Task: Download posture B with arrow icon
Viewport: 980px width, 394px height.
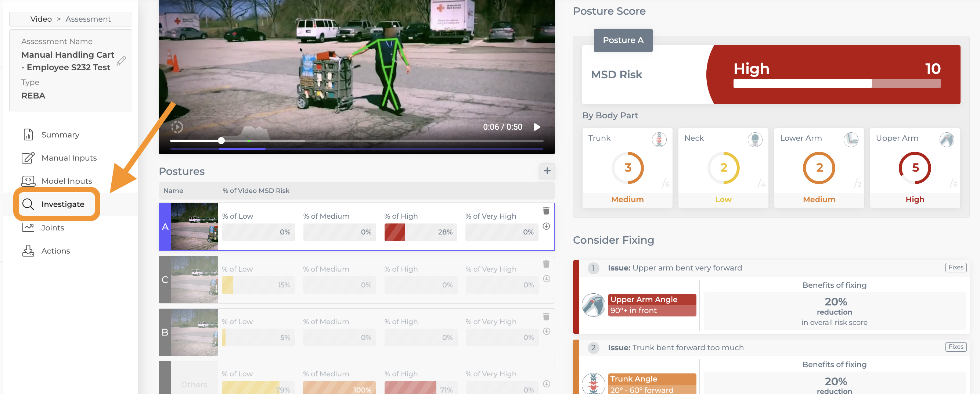Action: [x=546, y=332]
